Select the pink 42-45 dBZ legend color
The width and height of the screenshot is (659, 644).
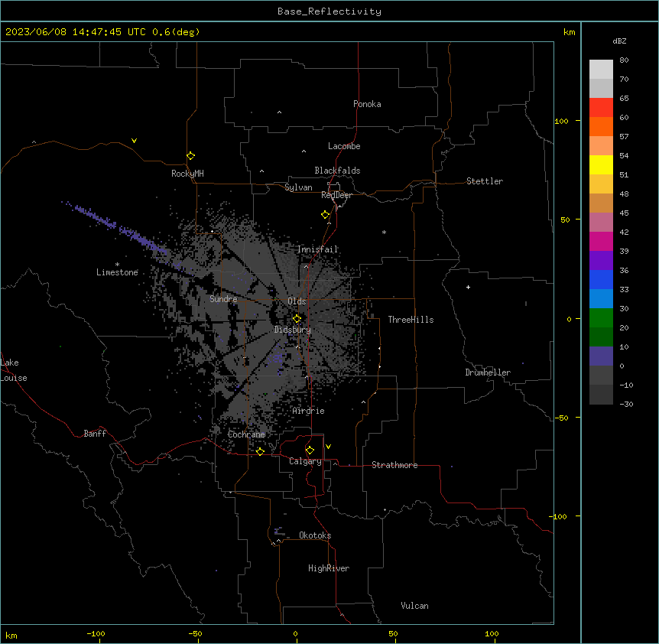click(x=601, y=223)
